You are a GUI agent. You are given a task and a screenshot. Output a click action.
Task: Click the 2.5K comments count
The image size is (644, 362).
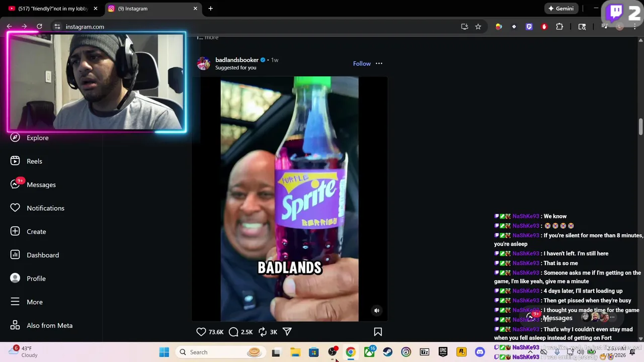pyautogui.click(x=247, y=332)
